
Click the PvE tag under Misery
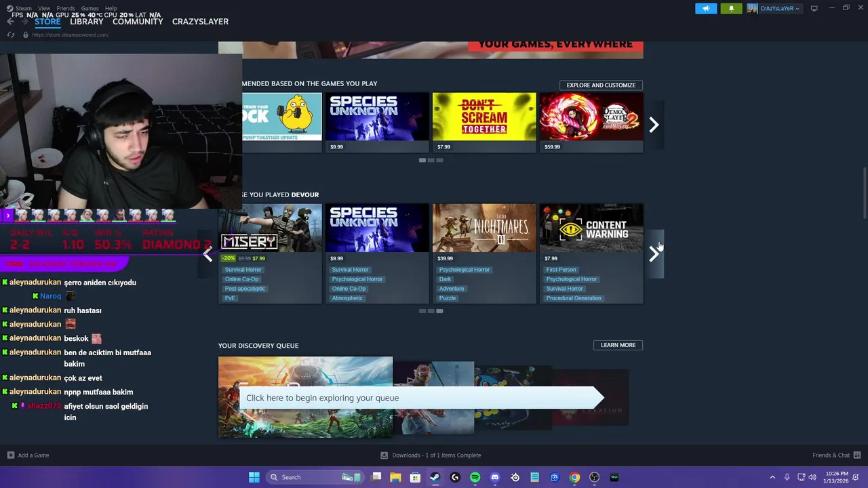[230, 298]
